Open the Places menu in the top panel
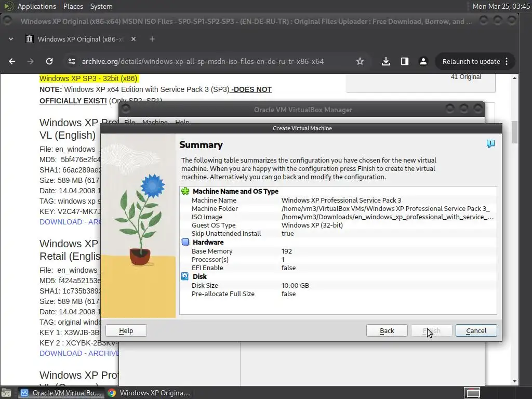Viewport: 532px width, 399px height. point(73,6)
